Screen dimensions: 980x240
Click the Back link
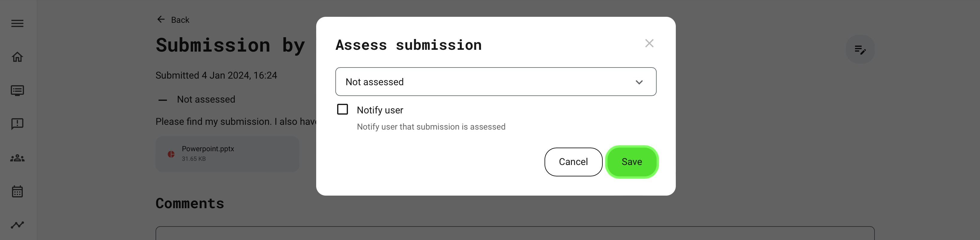click(x=180, y=20)
